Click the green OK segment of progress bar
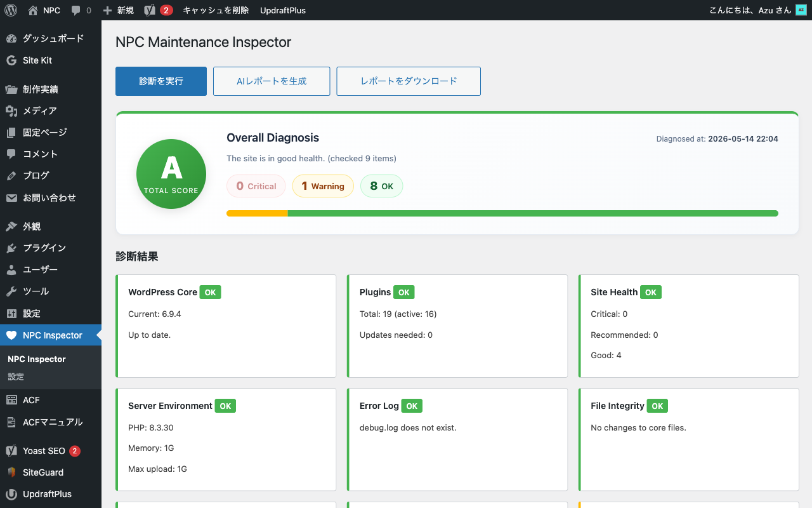Screen dimensions: 812x508 (x=533, y=213)
